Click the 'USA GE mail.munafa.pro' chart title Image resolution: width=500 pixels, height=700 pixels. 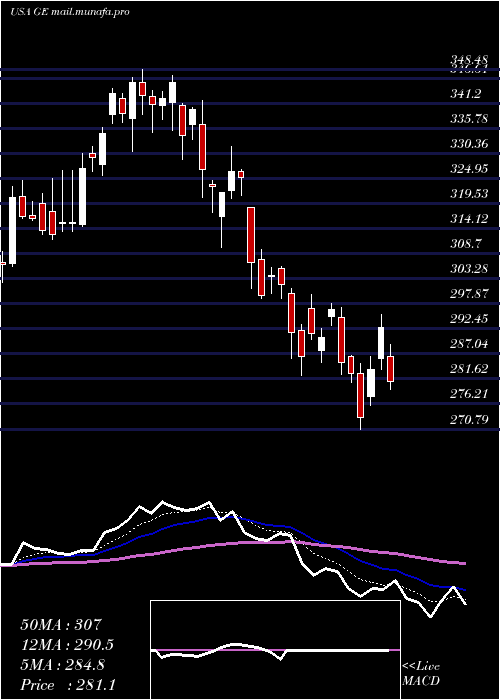tap(70, 12)
